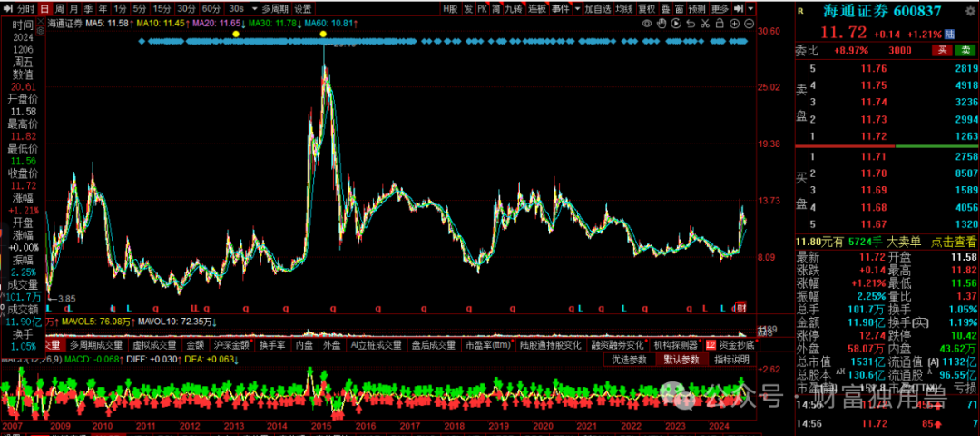Click the 加自选 add-to-watchlist button
The height and width of the screenshot is (436, 980).
pos(597,9)
